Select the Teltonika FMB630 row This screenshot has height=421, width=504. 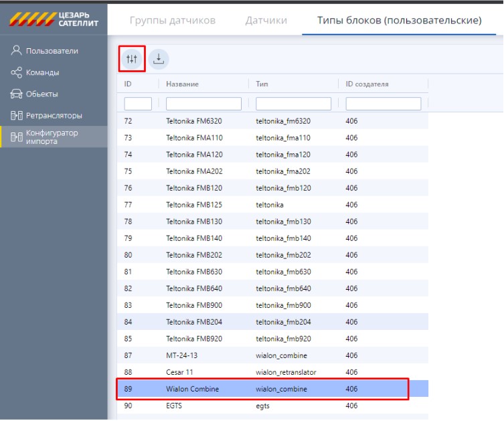pos(273,272)
